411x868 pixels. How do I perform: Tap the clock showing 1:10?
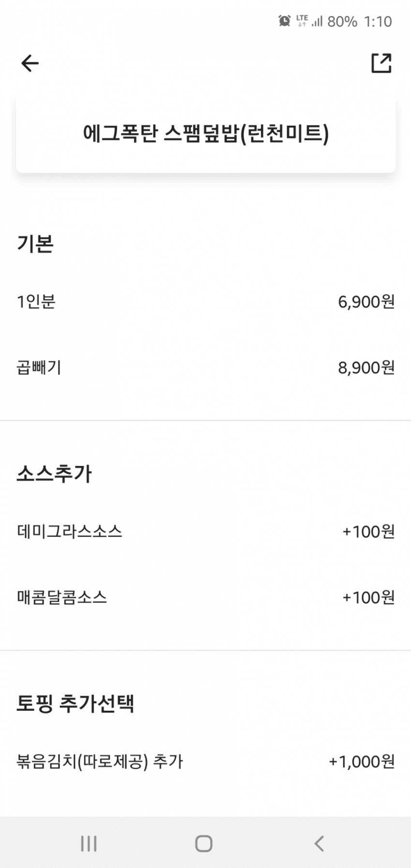click(x=378, y=21)
